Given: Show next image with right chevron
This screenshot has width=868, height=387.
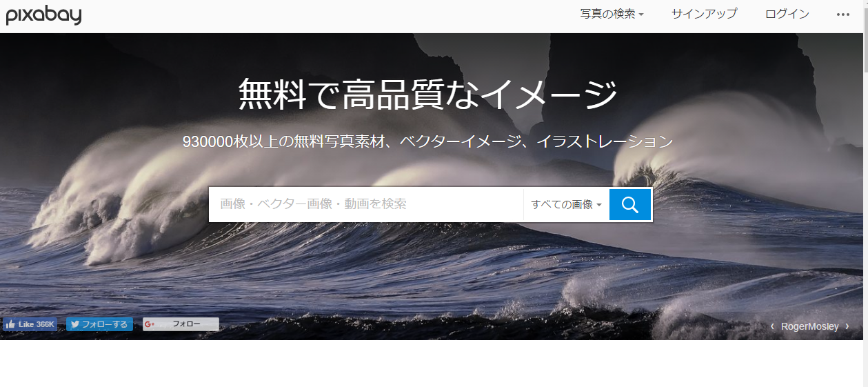Looking at the screenshot, I should click(847, 326).
